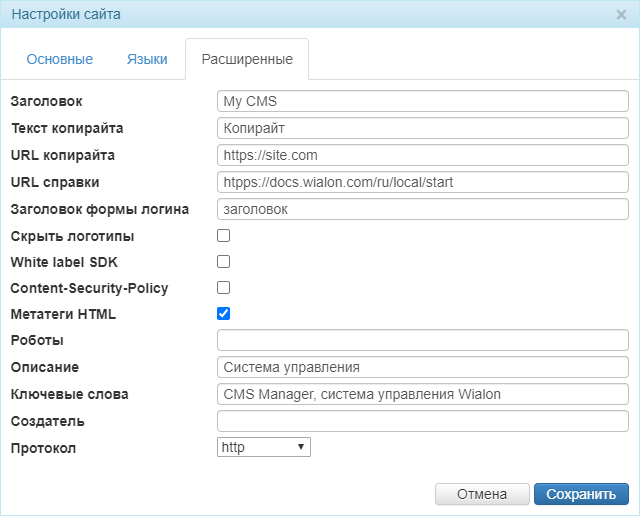640x516 pixels.
Task: Click the empty Создатель field
Action: 422,421
